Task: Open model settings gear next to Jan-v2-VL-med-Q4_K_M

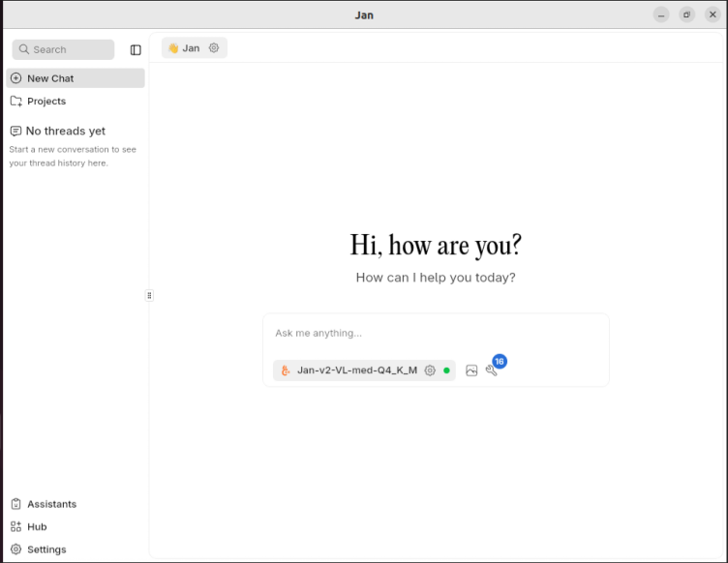Action: pos(430,370)
